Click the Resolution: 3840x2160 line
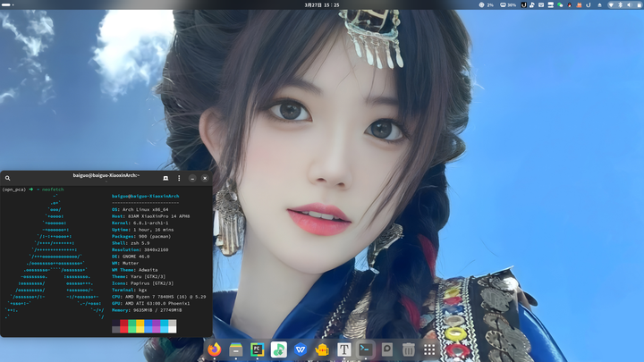 point(140,249)
